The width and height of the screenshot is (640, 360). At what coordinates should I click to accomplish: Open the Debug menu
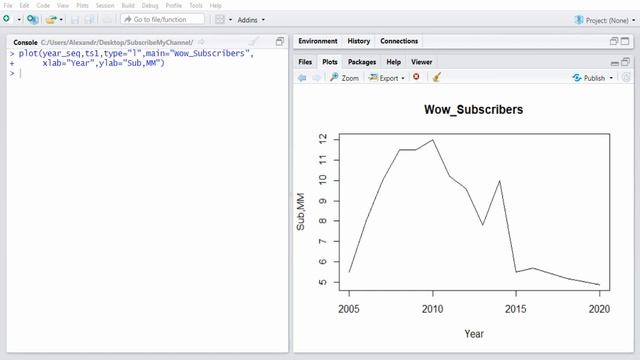[x=150, y=5]
